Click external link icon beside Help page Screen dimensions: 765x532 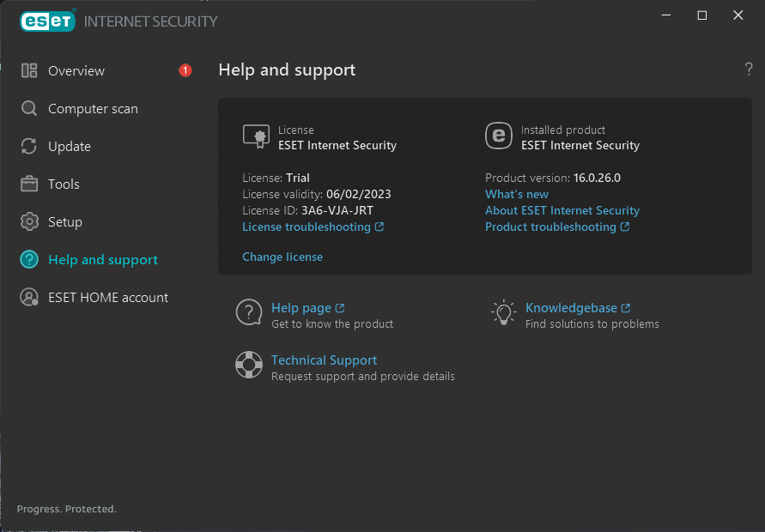tap(340, 308)
